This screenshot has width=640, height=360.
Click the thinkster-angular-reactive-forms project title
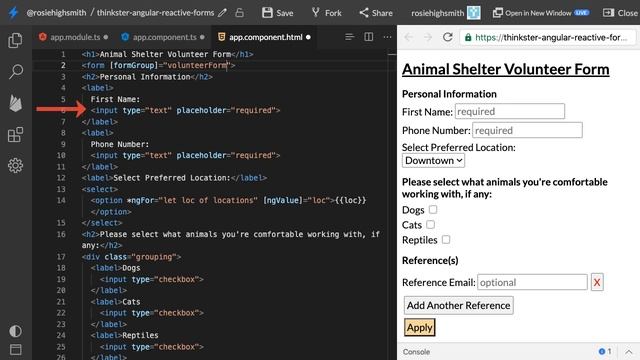(155, 13)
